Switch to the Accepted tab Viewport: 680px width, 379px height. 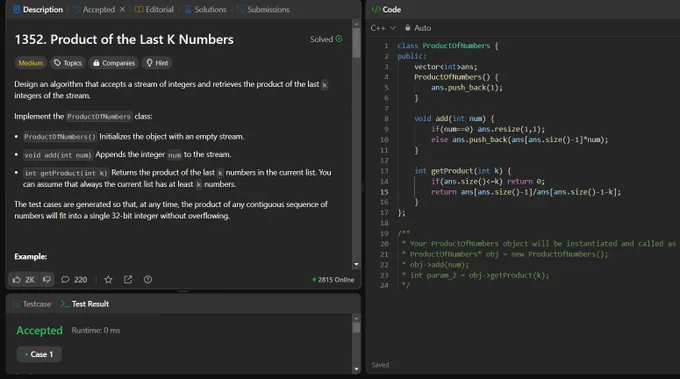(x=94, y=10)
